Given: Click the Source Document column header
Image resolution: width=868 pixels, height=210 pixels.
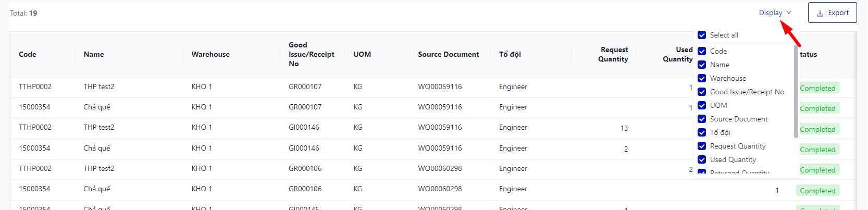Looking at the screenshot, I should click(x=448, y=54).
